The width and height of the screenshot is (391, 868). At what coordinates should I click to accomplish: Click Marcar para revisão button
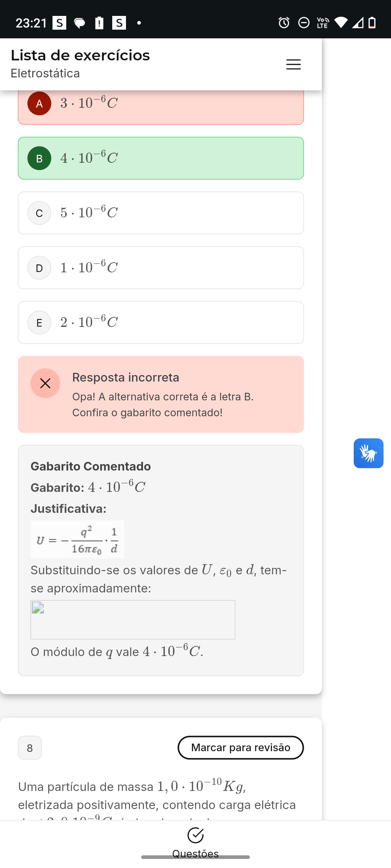click(241, 748)
